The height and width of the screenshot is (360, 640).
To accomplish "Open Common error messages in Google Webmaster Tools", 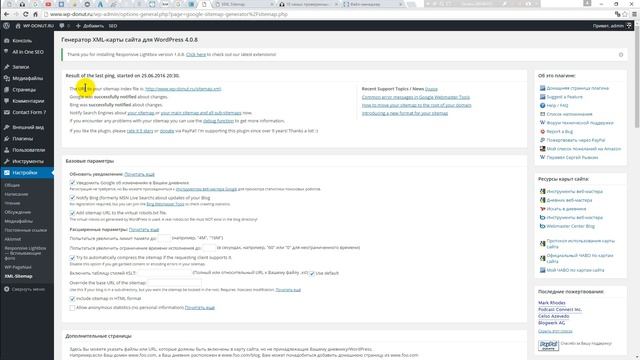I will coord(416,97).
